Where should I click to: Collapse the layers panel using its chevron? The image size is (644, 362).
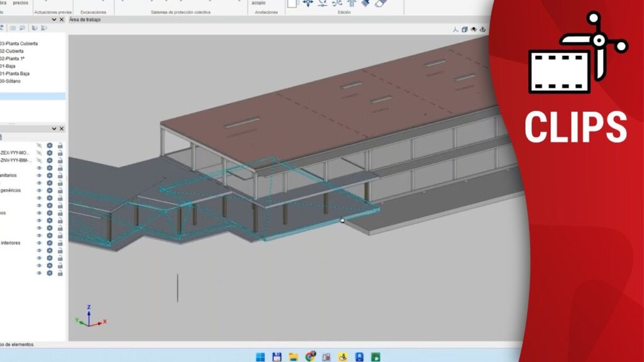53,129
